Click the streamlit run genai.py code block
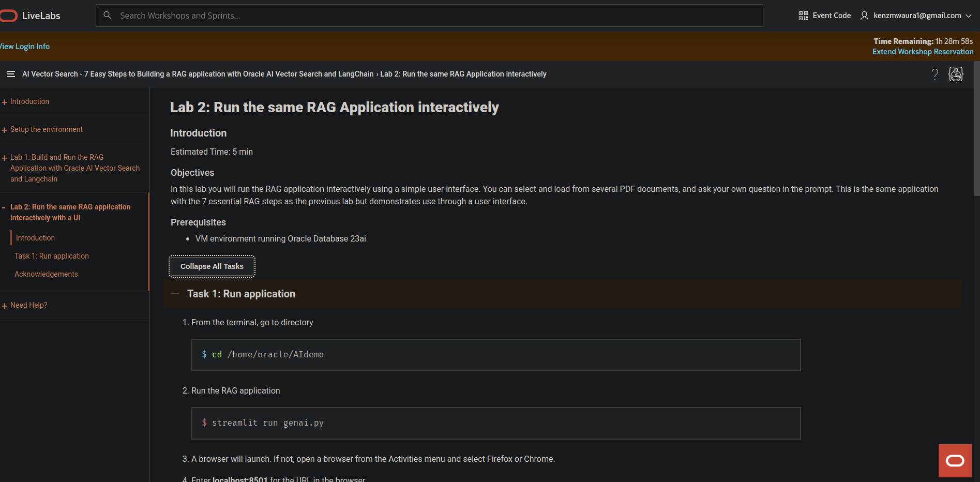The width and height of the screenshot is (980, 482). click(x=496, y=423)
